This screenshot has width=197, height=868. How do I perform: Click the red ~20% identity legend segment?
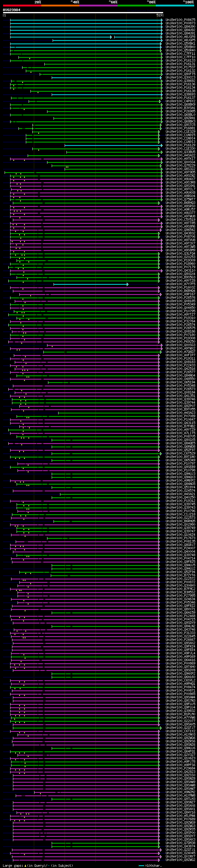22,6
